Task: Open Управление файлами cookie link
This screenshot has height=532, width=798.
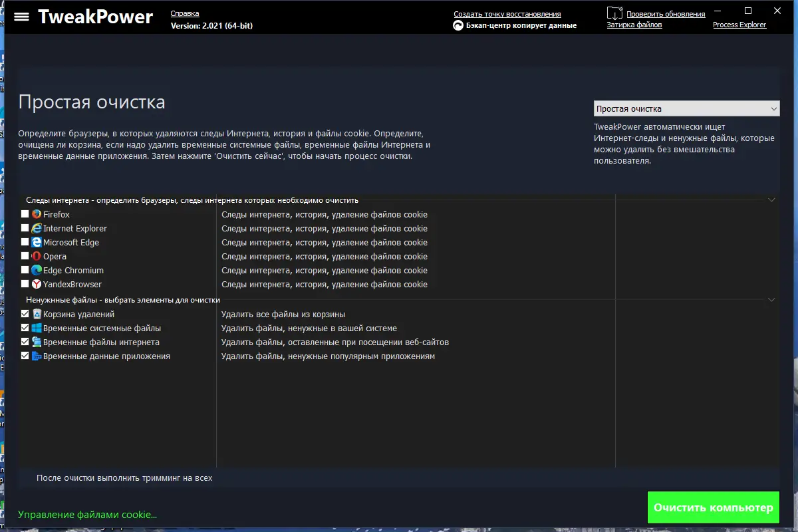Action: click(x=88, y=515)
